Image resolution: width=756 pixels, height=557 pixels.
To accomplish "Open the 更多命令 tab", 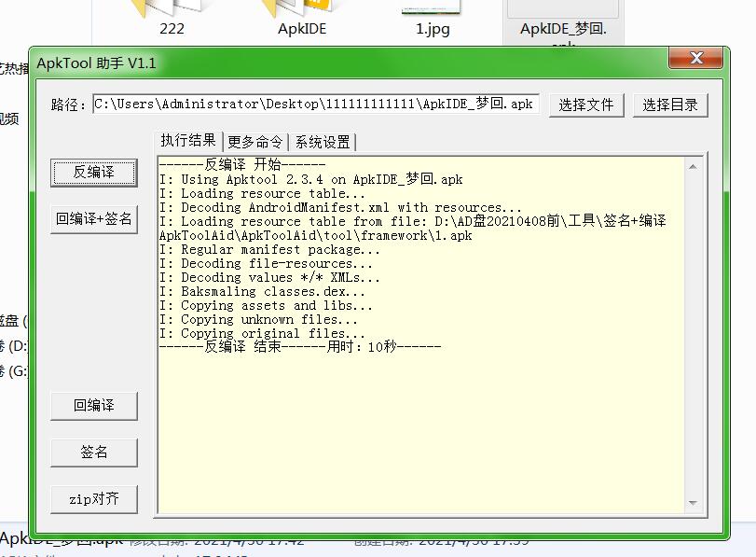I will pos(254,142).
